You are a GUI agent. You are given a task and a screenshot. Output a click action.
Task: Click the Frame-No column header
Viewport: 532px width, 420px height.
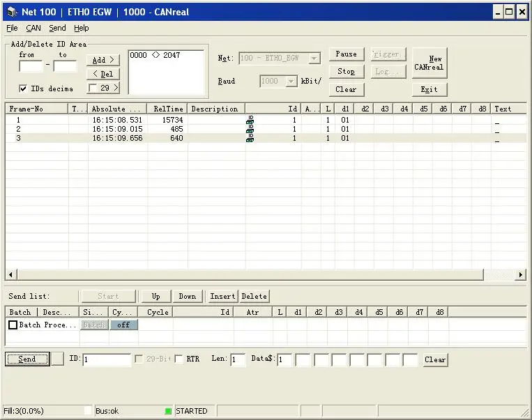click(x=36, y=109)
